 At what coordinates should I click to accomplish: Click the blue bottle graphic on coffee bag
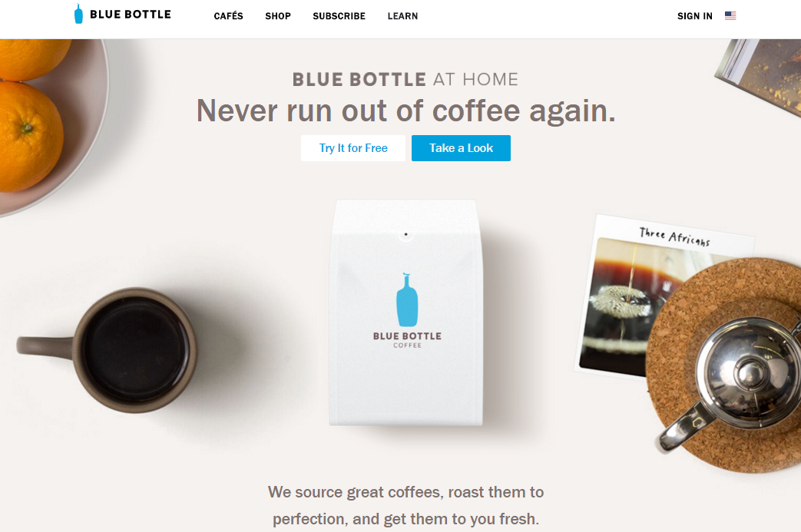point(406,299)
